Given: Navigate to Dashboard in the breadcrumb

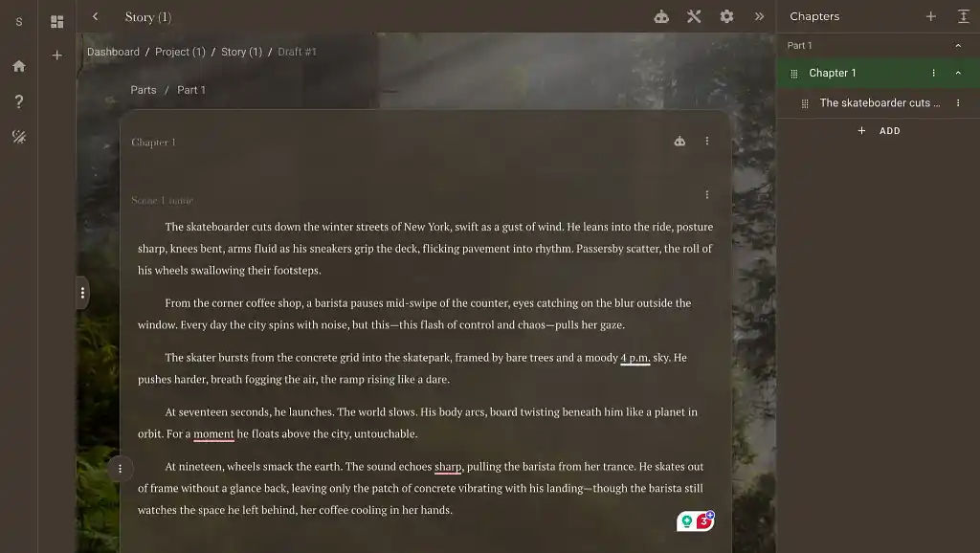Looking at the screenshot, I should point(113,52).
